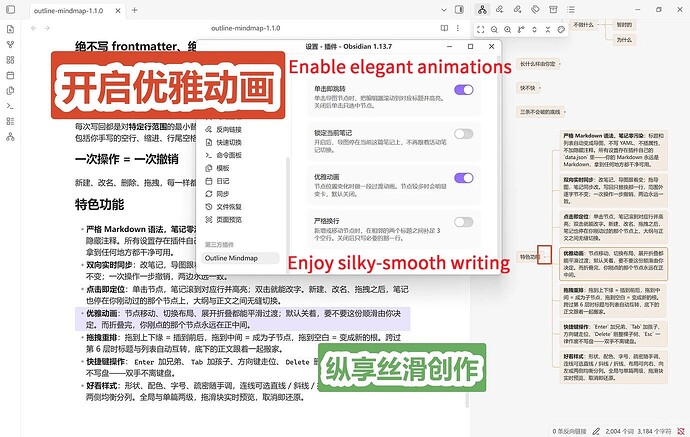Open the archive box tab in right sidebar
This screenshot has width=690, height=437.
[553, 9]
